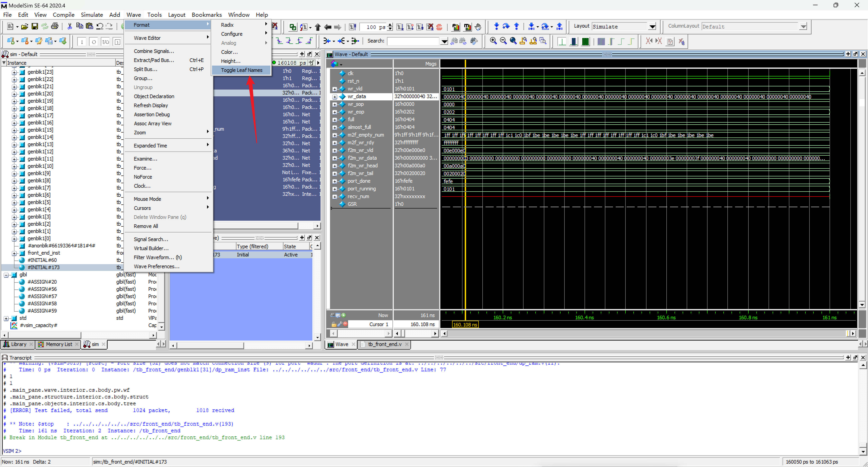Click the Open file folder icon
The image size is (868, 467).
point(24,26)
